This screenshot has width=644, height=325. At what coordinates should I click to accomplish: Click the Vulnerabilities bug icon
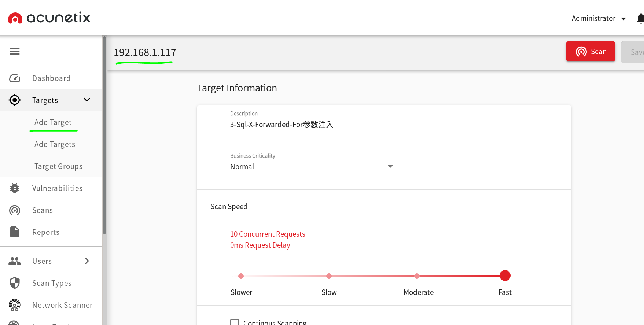[15, 188]
